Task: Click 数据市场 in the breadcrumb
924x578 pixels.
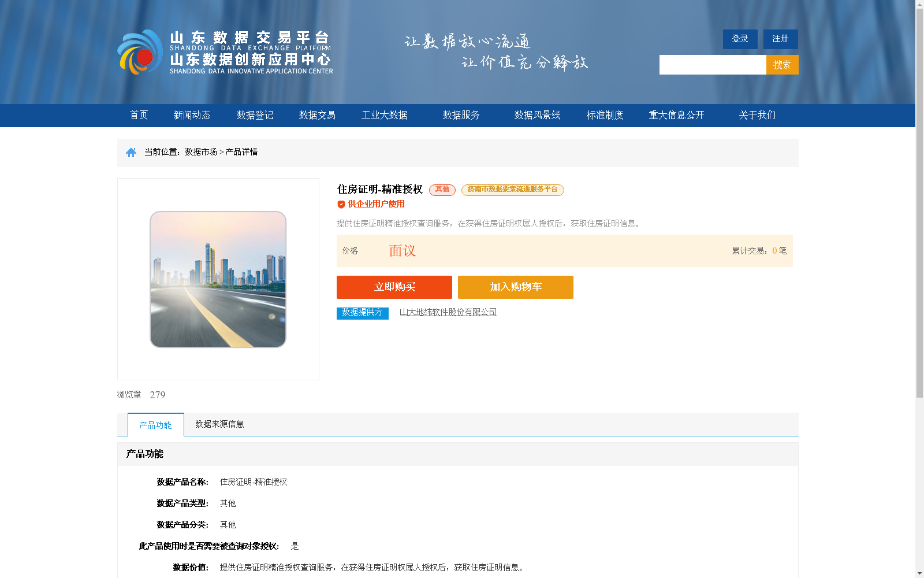Action: (201, 152)
